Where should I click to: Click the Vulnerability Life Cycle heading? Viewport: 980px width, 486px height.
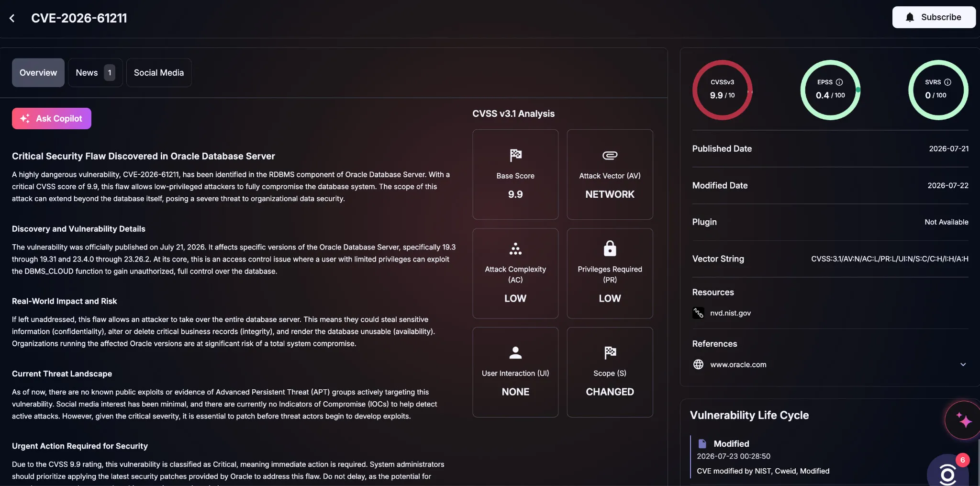749,415
